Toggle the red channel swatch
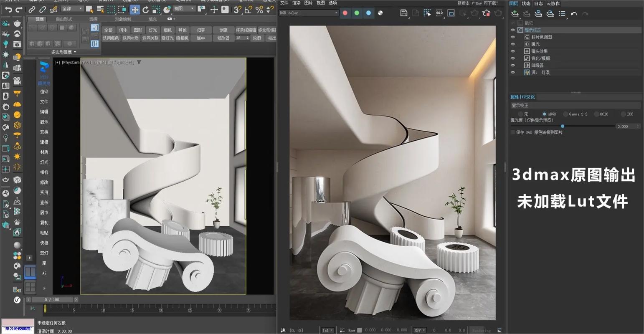Image resolution: width=644 pixels, height=334 pixels. [x=345, y=13]
